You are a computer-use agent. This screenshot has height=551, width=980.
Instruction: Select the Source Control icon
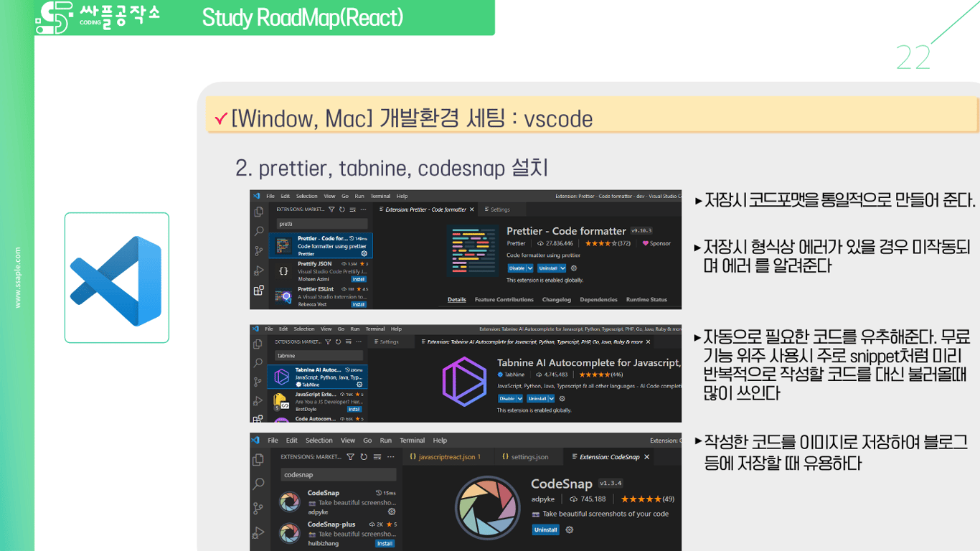[x=258, y=250]
